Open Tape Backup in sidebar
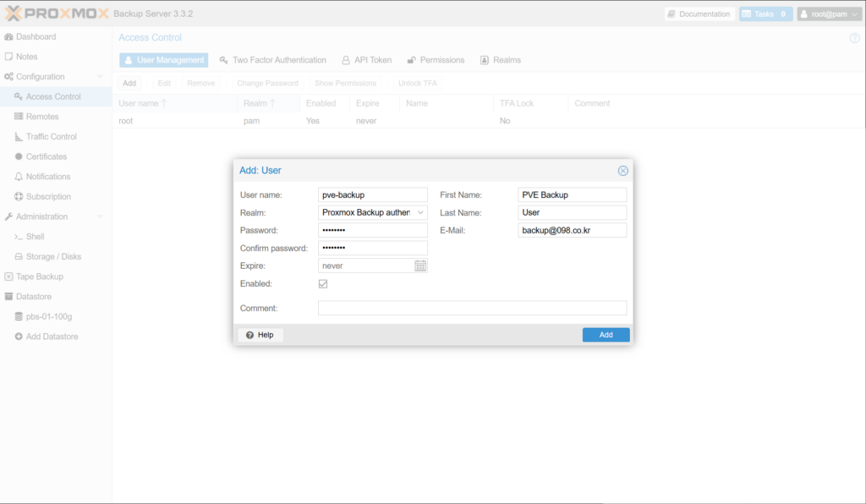Screen dimensions: 866x504 click(x=39, y=277)
